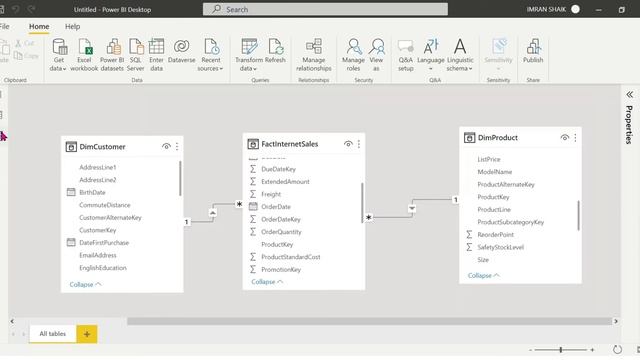Image resolution: width=640 pixels, height=360 pixels.
Task: Select DateFirstPurchase field in DimCustomer
Action: point(104,242)
